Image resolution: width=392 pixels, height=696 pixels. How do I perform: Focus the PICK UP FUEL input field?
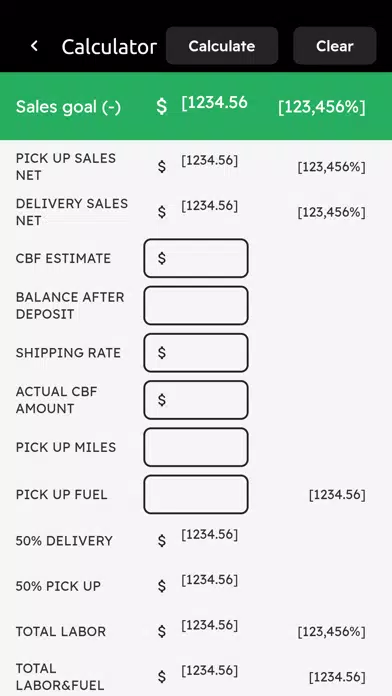pos(196,494)
